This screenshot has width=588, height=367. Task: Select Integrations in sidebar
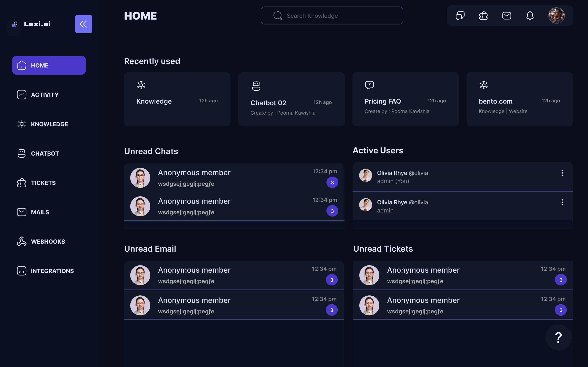pos(52,271)
